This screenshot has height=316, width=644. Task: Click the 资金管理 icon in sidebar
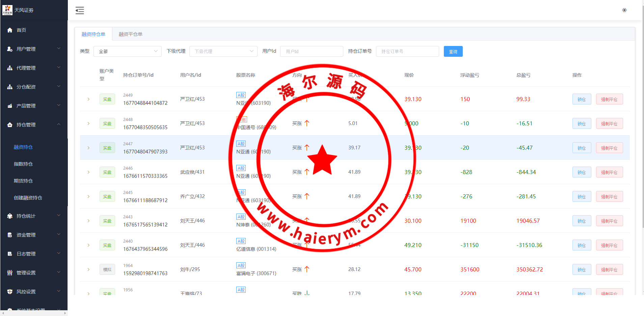point(10,235)
